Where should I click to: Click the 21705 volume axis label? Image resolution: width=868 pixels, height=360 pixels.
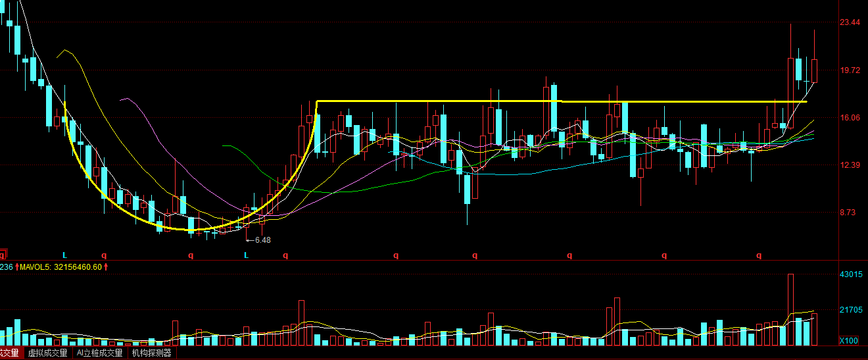tap(851, 309)
